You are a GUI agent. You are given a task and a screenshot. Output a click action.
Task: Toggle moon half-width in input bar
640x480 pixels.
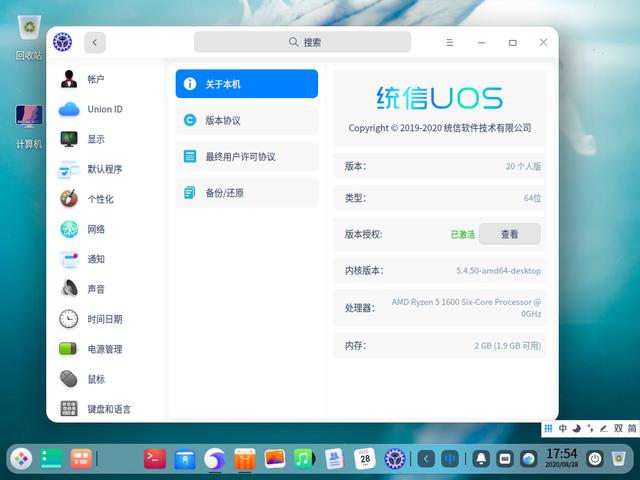(x=576, y=428)
